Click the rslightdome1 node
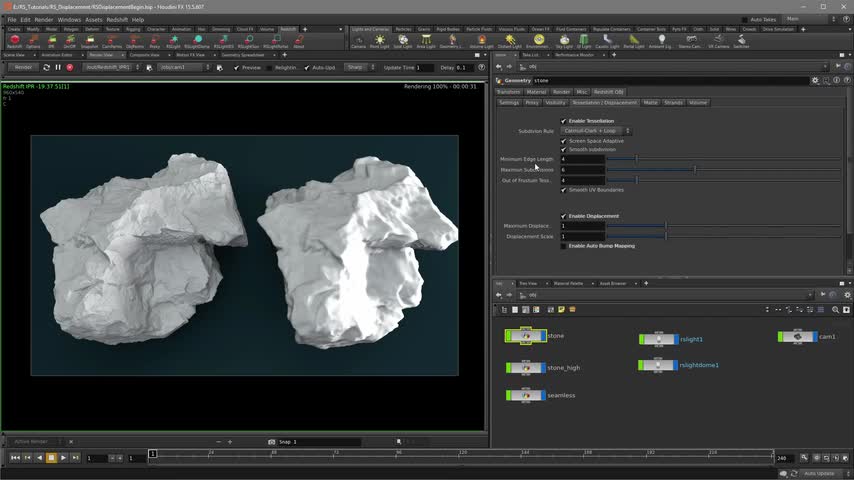Screen dimensions: 854x480 pos(659,365)
